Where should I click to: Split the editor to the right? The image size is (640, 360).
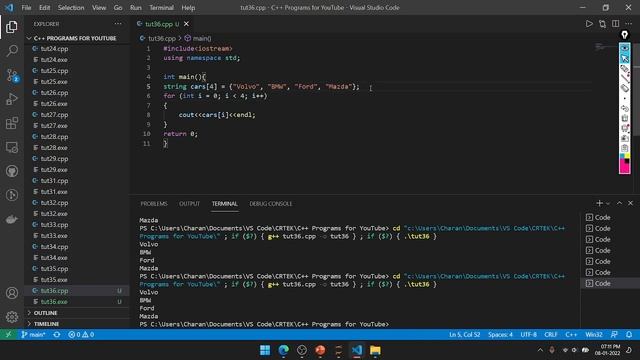click(x=616, y=24)
